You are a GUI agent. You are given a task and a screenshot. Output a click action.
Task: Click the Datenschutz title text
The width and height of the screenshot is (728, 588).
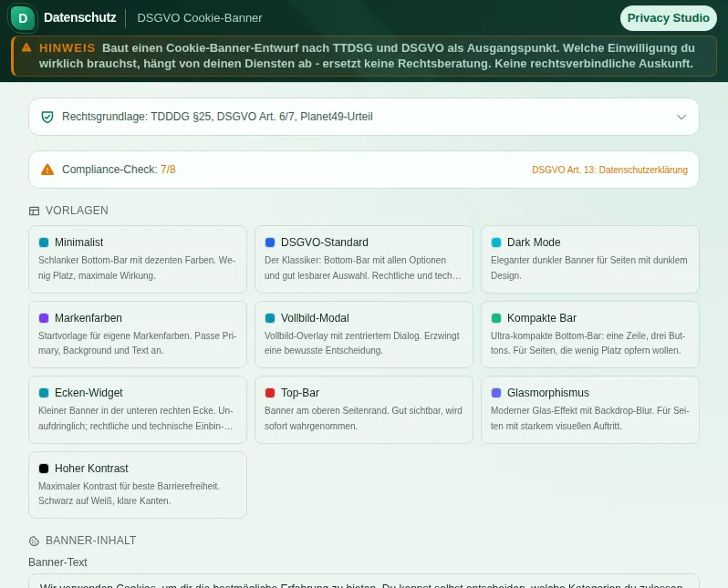pyautogui.click(x=80, y=17)
